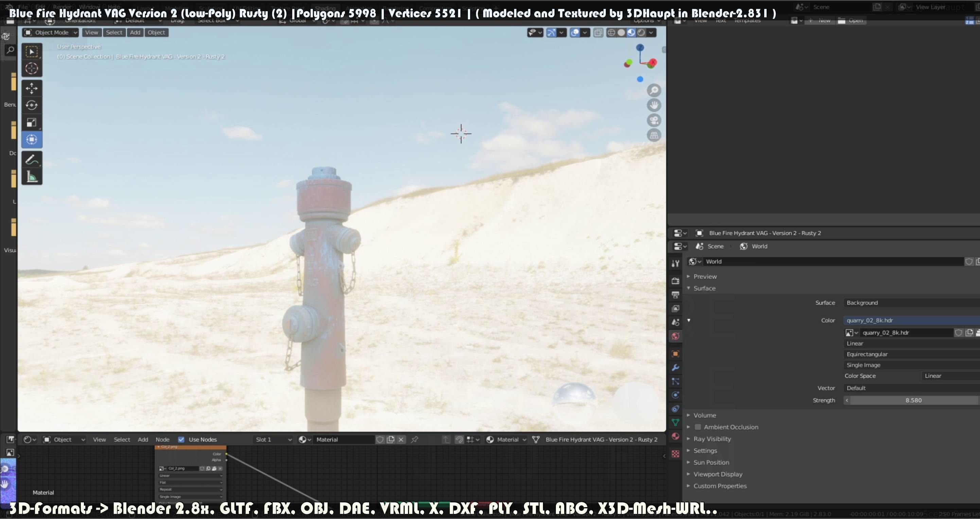Select the Rotate tool
The image size is (980, 519).
32,105
